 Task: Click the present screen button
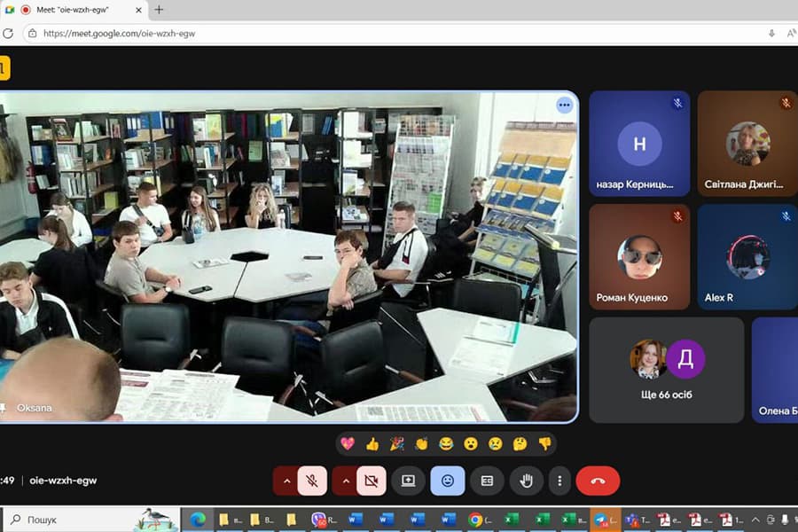(408, 481)
